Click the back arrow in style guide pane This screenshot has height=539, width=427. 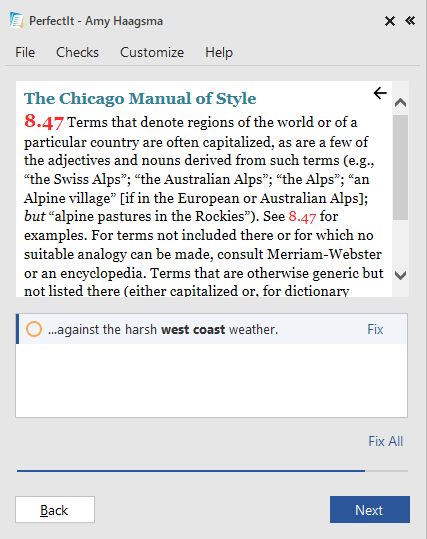[380, 93]
